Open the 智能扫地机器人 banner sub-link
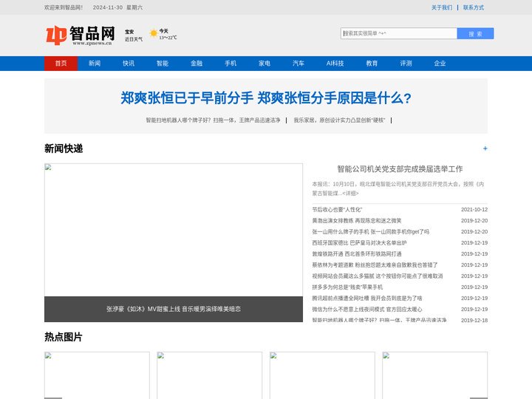 [213, 120]
